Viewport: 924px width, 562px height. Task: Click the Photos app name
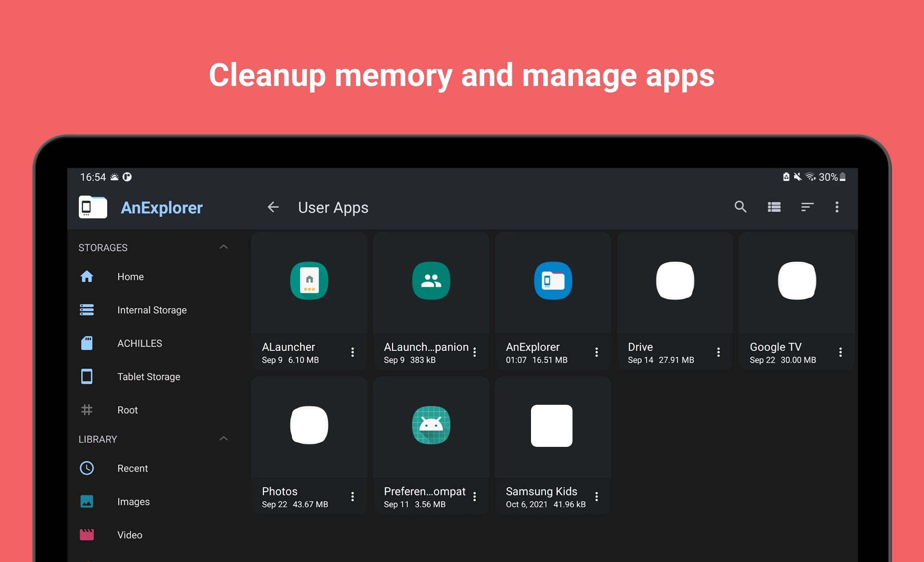tap(279, 491)
